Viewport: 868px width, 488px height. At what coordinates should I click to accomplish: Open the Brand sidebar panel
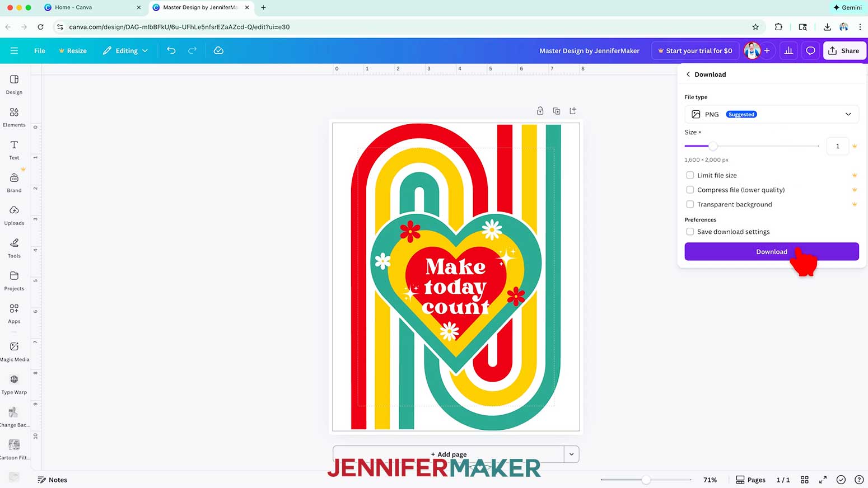14,183
